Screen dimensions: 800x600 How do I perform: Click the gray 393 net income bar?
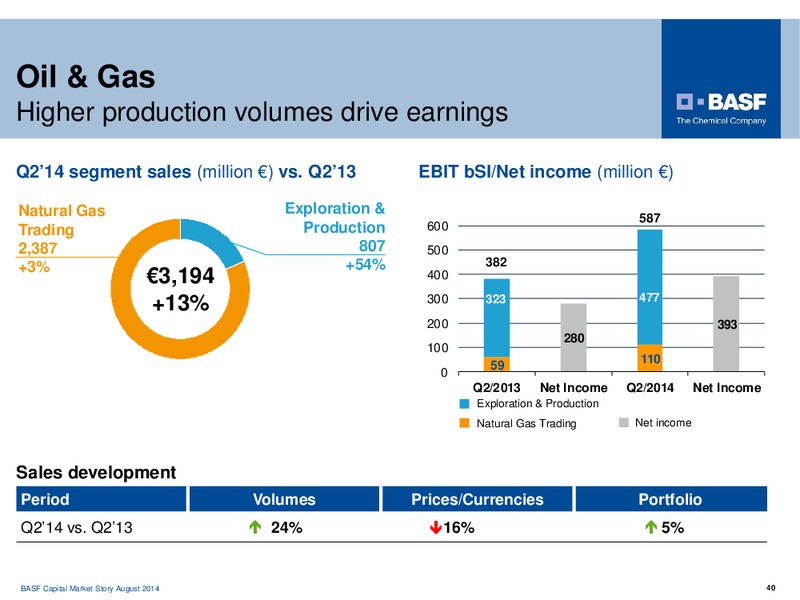pyautogui.click(x=726, y=323)
